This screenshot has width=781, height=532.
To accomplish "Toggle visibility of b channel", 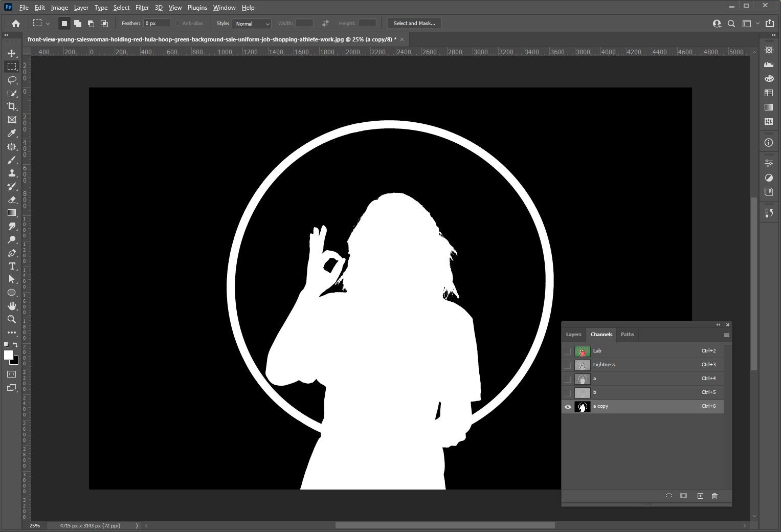I will 568,392.
